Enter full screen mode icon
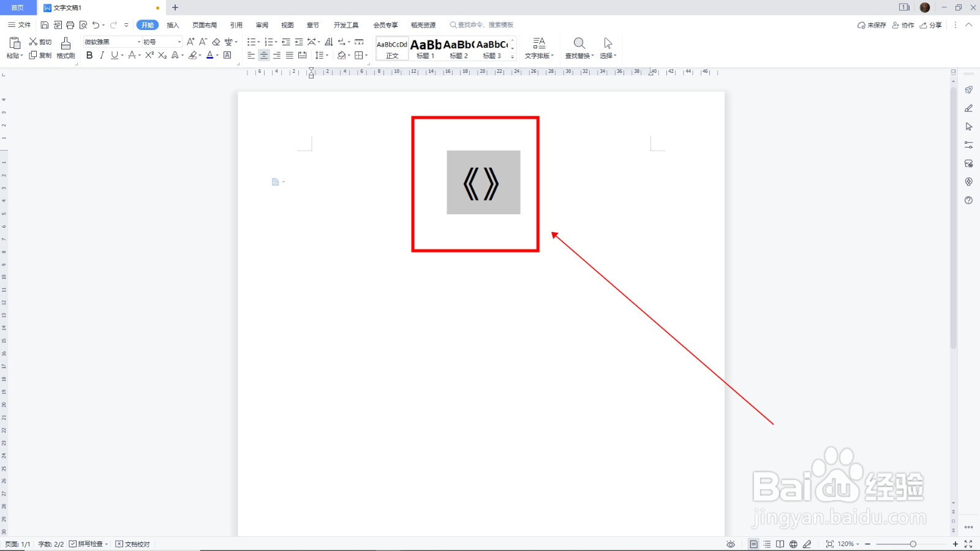Viewport: 980px width, 551px height. tap(968, 544)
